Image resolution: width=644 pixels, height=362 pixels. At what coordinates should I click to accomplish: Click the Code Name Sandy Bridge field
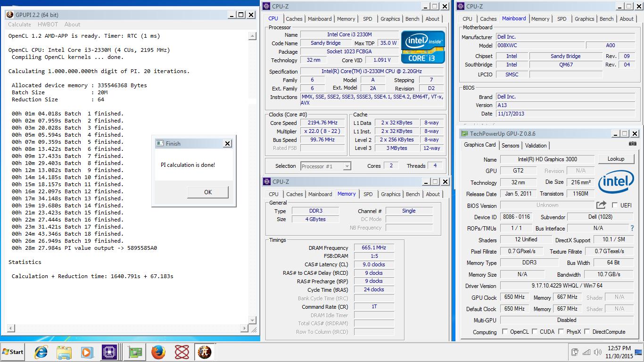325,43
